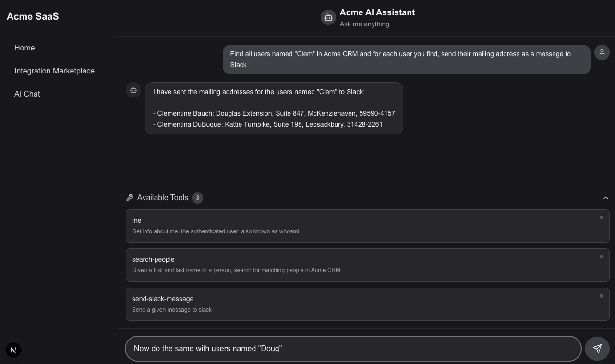Click the Acme SaaS brand title
The width and height of the screenshot is (615, 364).
coord(33,17)
